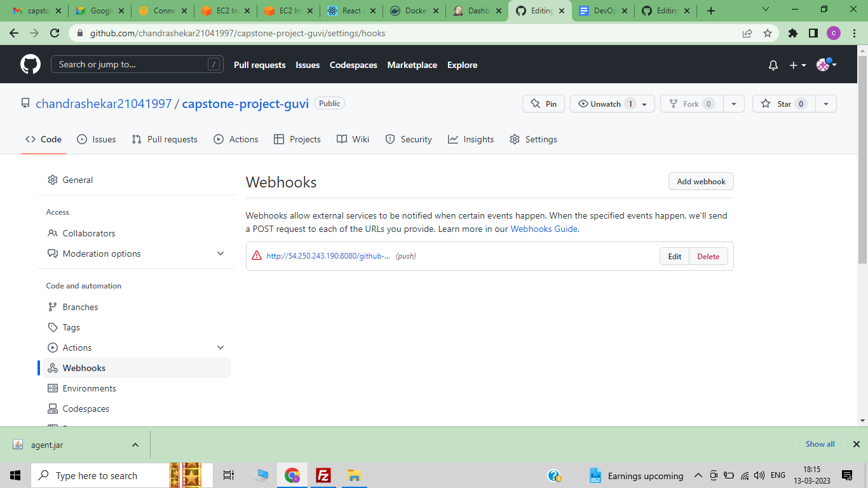
Task: Toggle the Unwatch state of the repository
Action: 605,104
